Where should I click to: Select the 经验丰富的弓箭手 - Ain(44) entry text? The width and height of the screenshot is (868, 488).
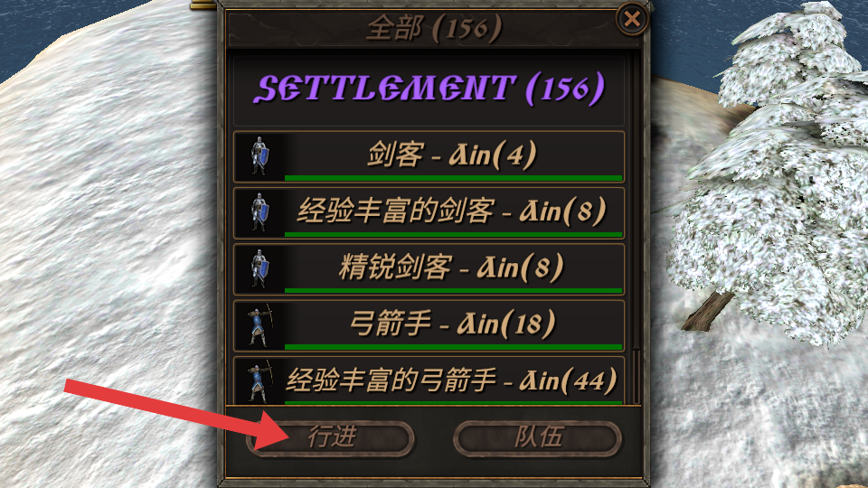[452, 380]
